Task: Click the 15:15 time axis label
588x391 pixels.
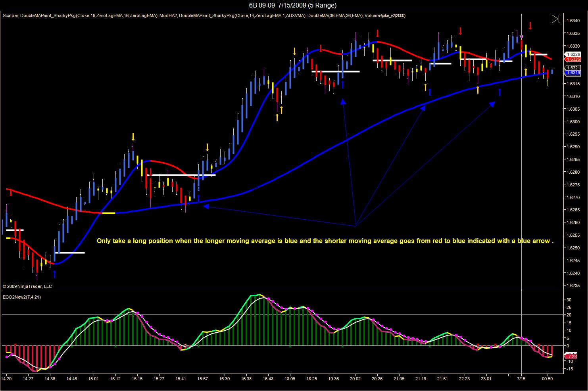Action: tap(137, 379)
